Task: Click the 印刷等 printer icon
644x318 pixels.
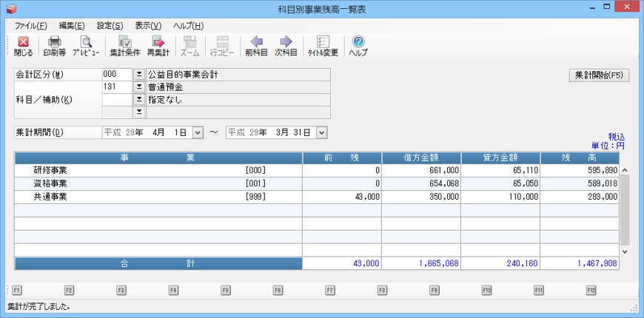Action: point(54,46)
